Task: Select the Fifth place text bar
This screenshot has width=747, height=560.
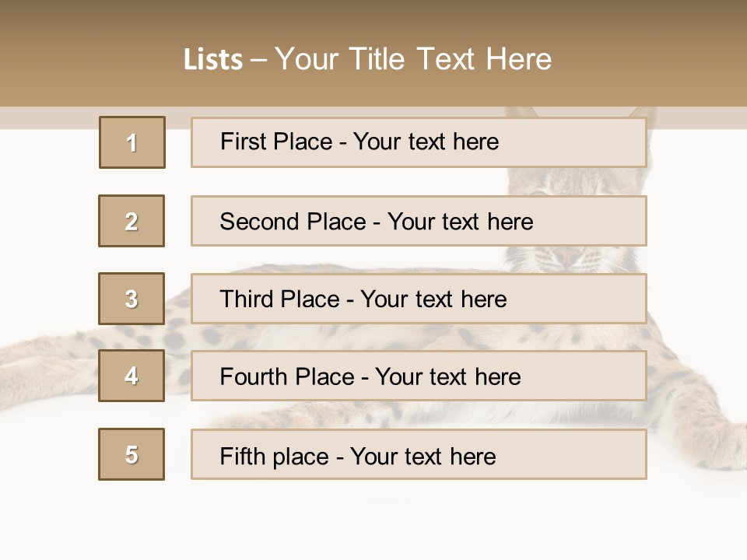Action: point(419,454)
